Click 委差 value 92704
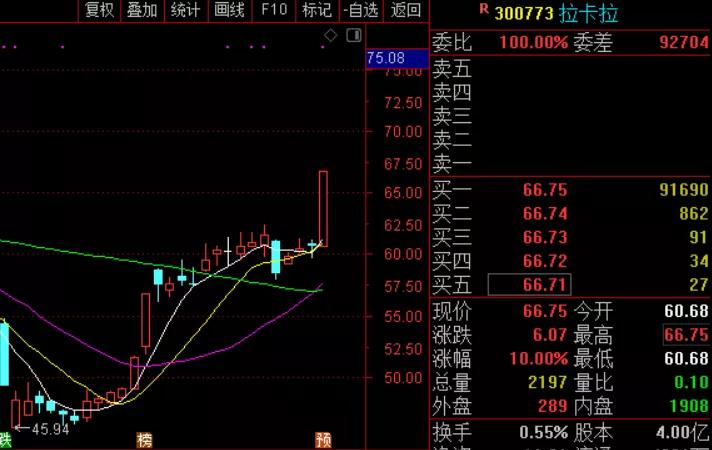The height and width of the screenshot is (450, 712). pyautogui.click(x=683, y=43)
